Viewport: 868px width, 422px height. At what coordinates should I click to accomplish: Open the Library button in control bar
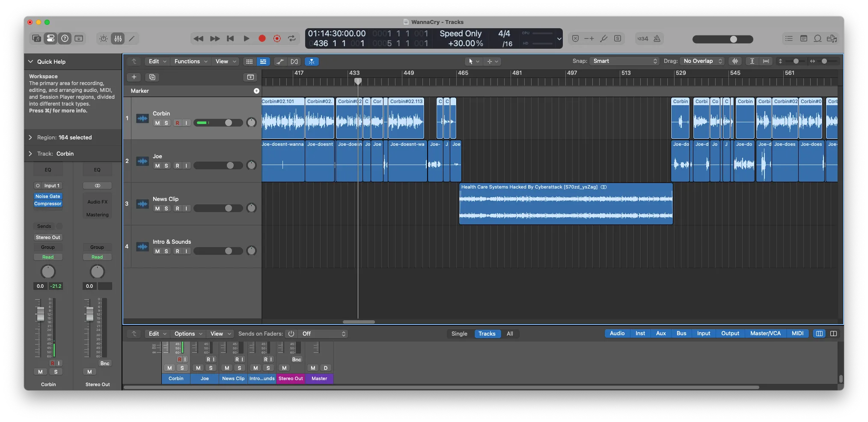(x=36, y=38)
